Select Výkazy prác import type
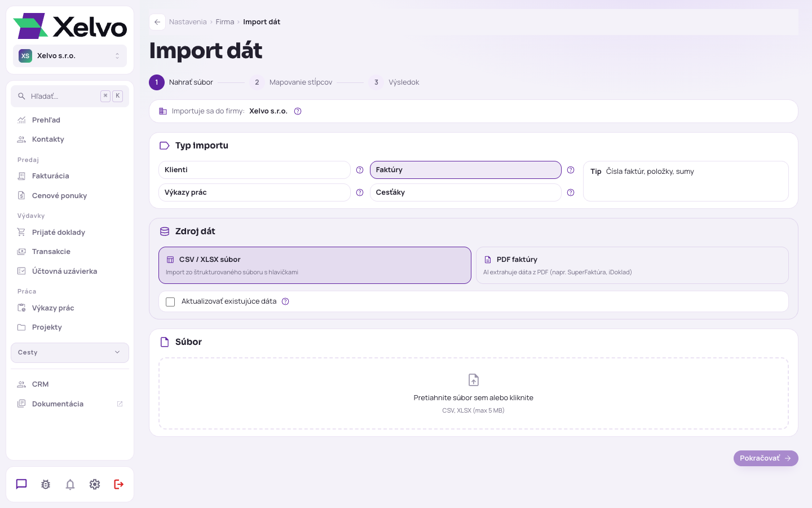This screenshot has width=812, height=508. tap(254, 192)
